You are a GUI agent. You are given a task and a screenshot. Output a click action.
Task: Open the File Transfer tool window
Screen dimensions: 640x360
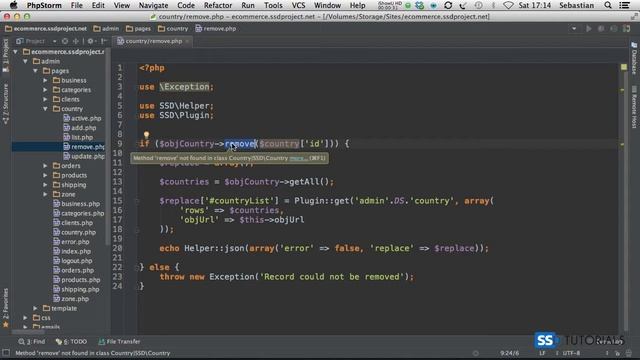119,342
